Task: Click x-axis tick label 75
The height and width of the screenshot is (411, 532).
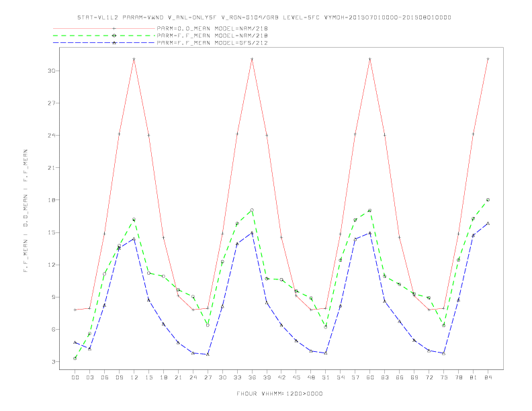Action: point(444,377)
